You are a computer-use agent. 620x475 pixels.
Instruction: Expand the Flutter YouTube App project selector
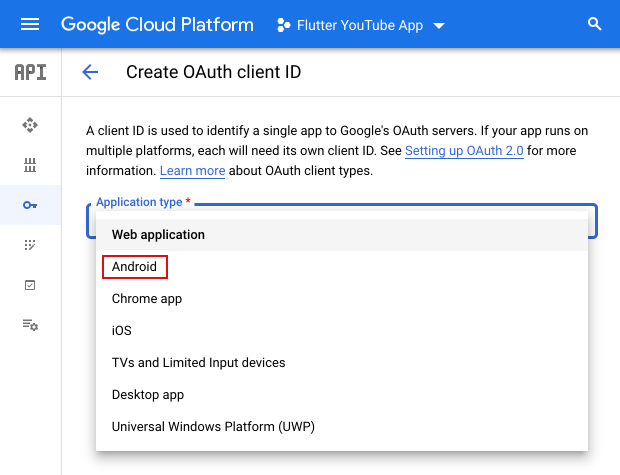tap(360, 25)
